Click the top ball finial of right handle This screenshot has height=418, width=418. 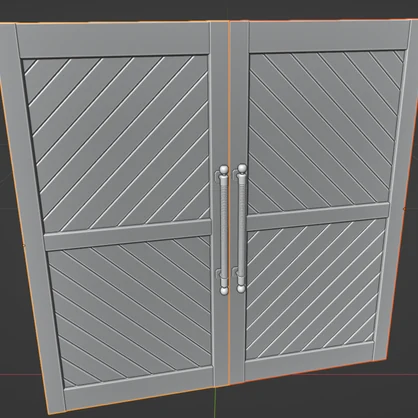click(242, 168)
